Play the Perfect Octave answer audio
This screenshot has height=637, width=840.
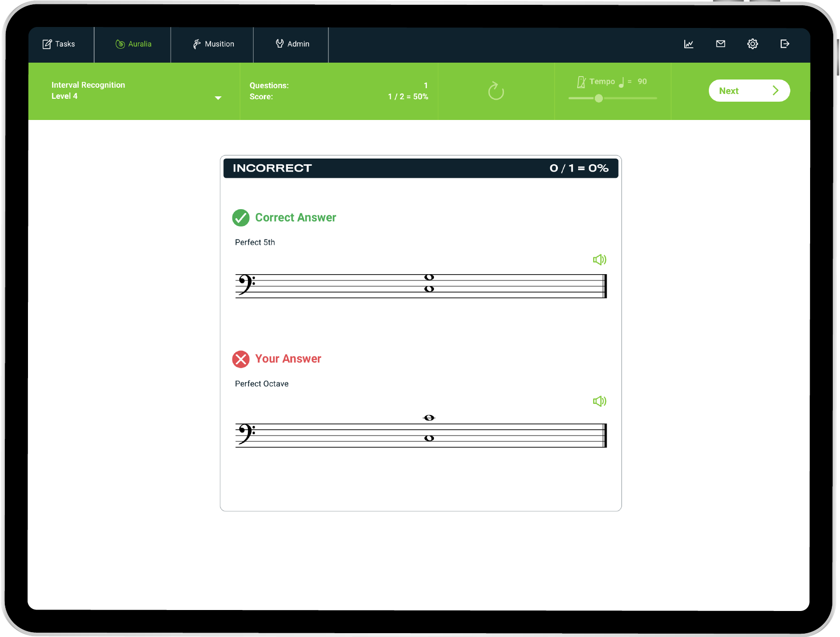(x=599, y=401)
